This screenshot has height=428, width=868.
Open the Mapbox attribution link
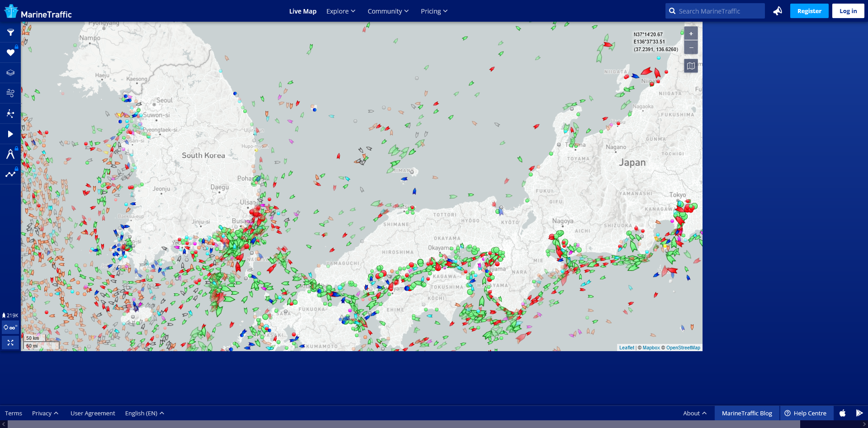[651, 348]
